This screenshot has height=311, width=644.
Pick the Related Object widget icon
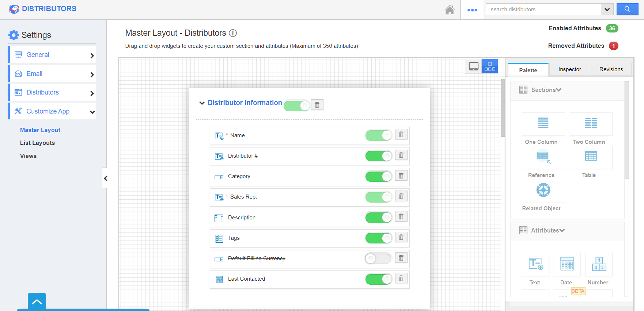pos(543,190)
